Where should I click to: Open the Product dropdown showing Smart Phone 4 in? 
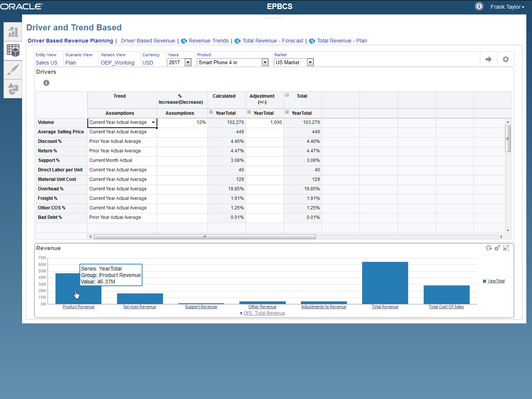tap(265, 62)
